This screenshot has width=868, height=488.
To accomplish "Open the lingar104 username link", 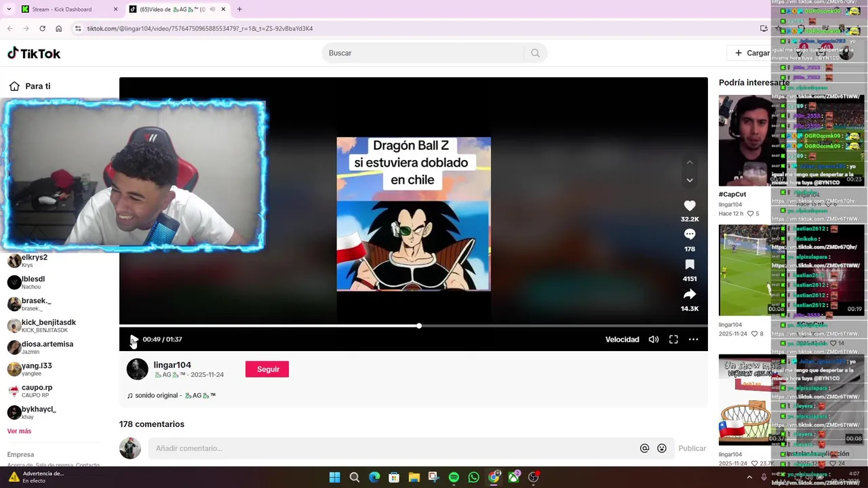I will tap(172, 365).
